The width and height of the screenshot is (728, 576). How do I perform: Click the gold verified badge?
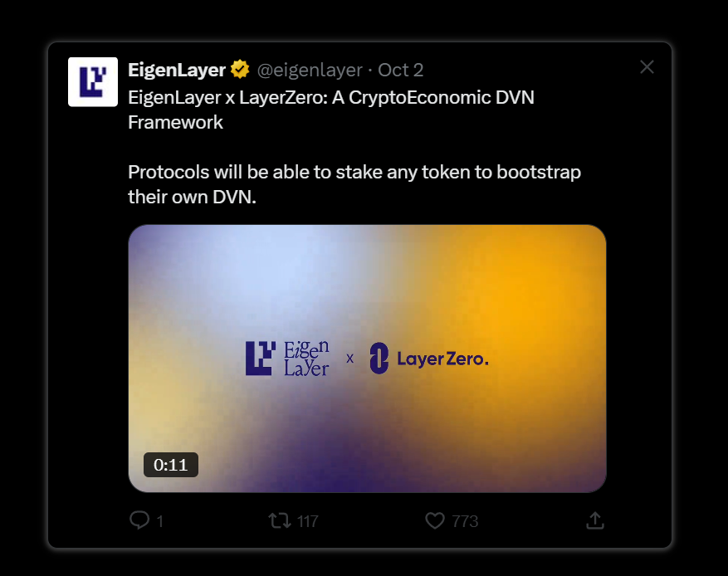[240, 69]
